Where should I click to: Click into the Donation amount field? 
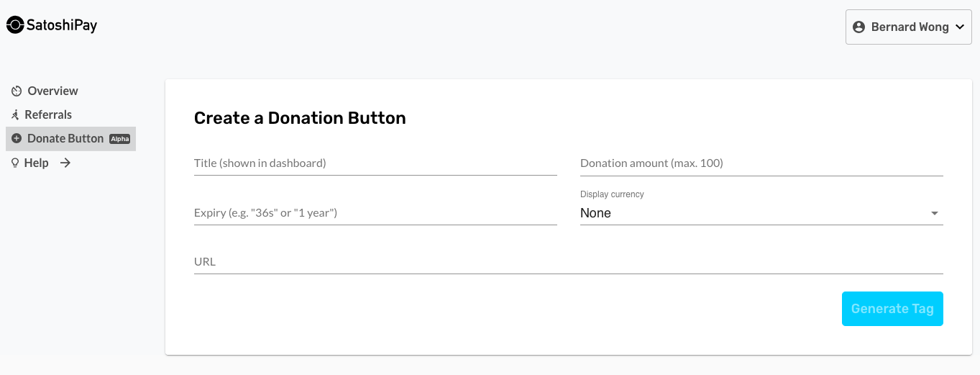[x=761, y=163]
